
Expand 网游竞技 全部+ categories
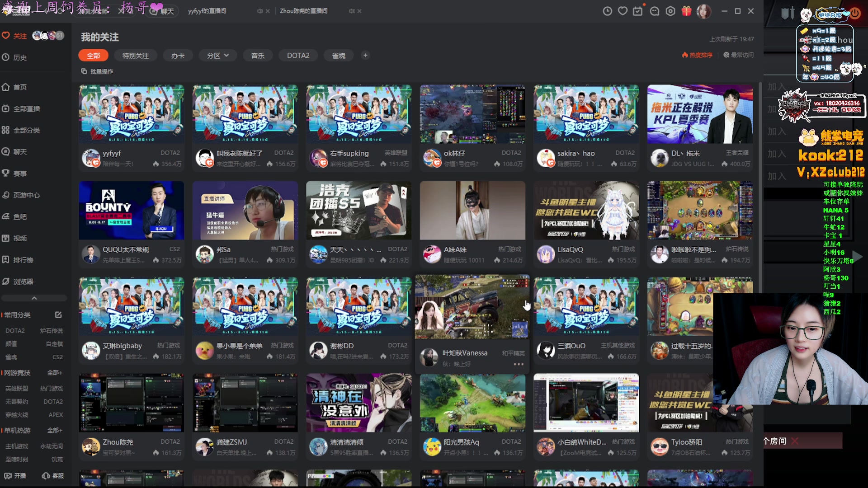55,373
